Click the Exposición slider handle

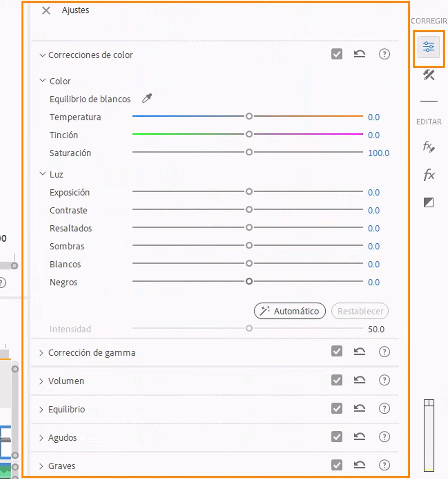coord(249,192)
